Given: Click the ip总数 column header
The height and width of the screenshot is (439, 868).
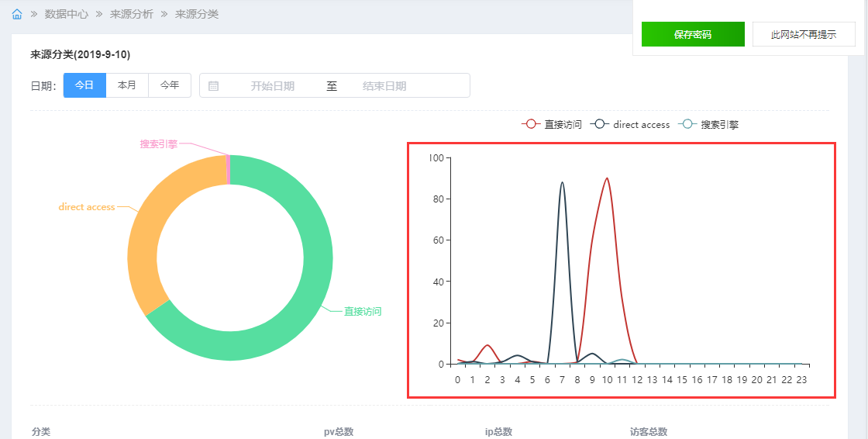Looking at the screenshot, I should click(499, 432).
